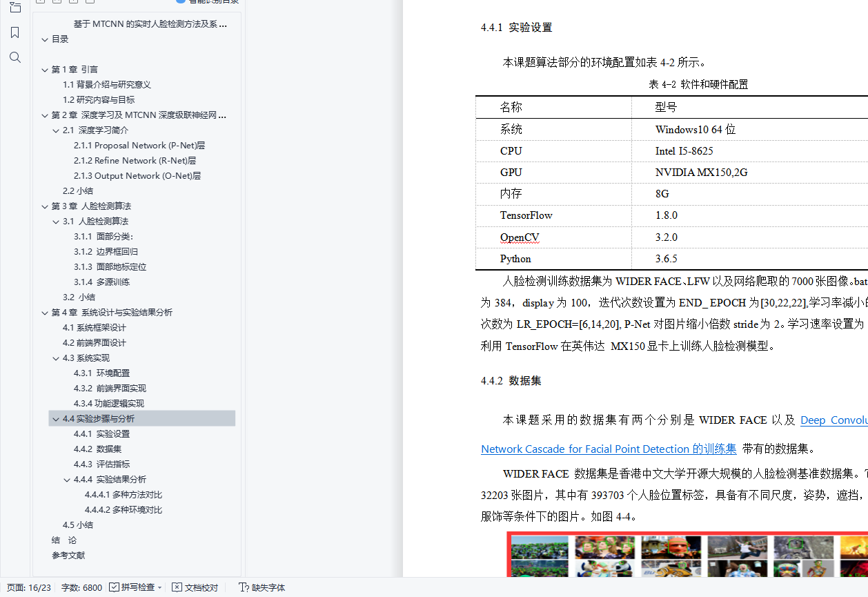The width and height of the screenshot is (868, 597).
Task: Click the 字数: 6800 word count
Action: tap(81, 588)
